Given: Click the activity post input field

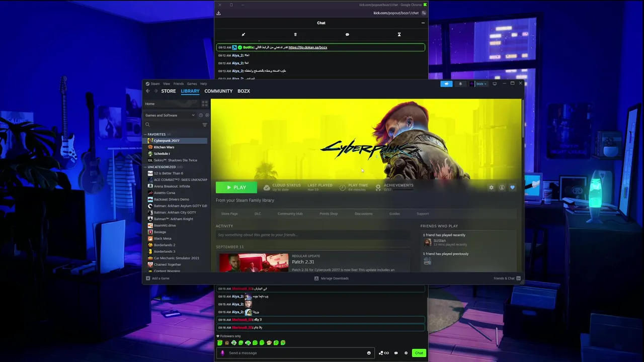Looking at the screenshot, I should [x=313, y=235].
